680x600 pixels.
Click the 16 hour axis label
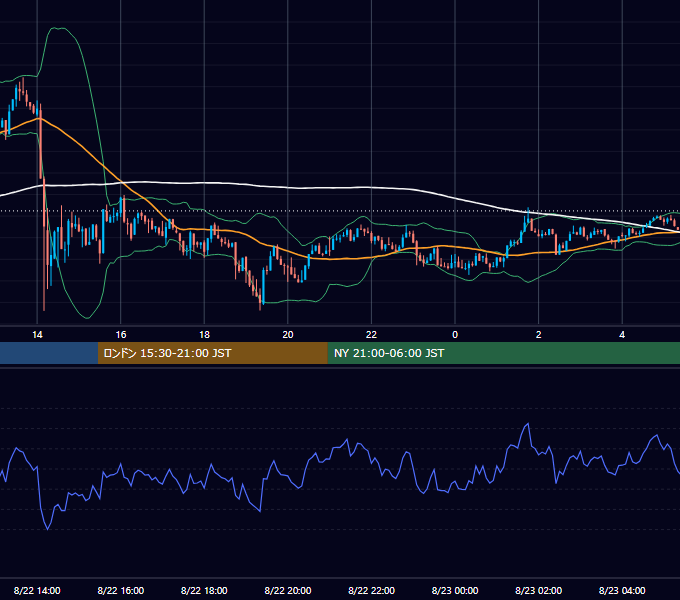tap(121, 335)
